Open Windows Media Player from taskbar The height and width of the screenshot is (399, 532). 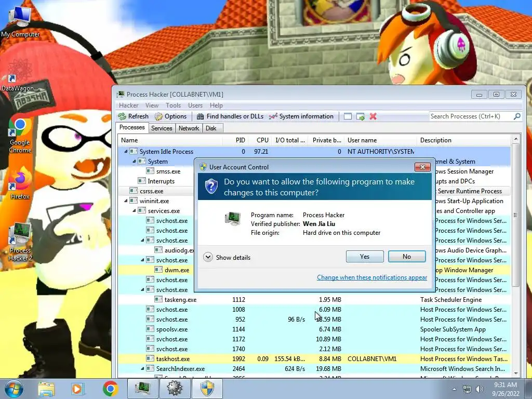pyautogui.click(x=77, y=389)
